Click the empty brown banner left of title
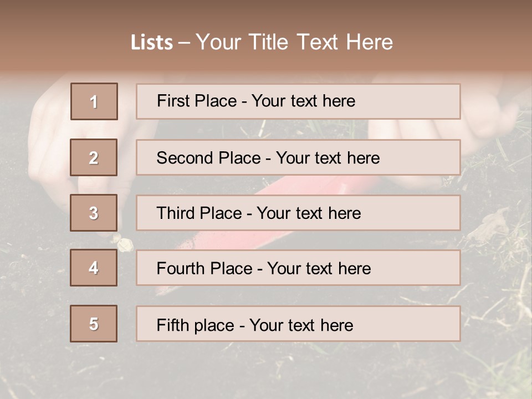Screen dimensions: 532x399 click(x=61, y=42)
